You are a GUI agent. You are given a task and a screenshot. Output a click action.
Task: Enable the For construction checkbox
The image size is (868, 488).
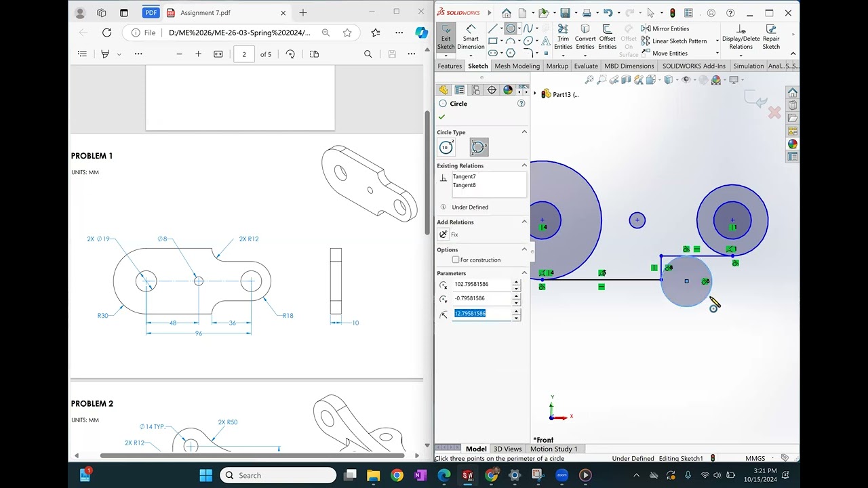456,260
